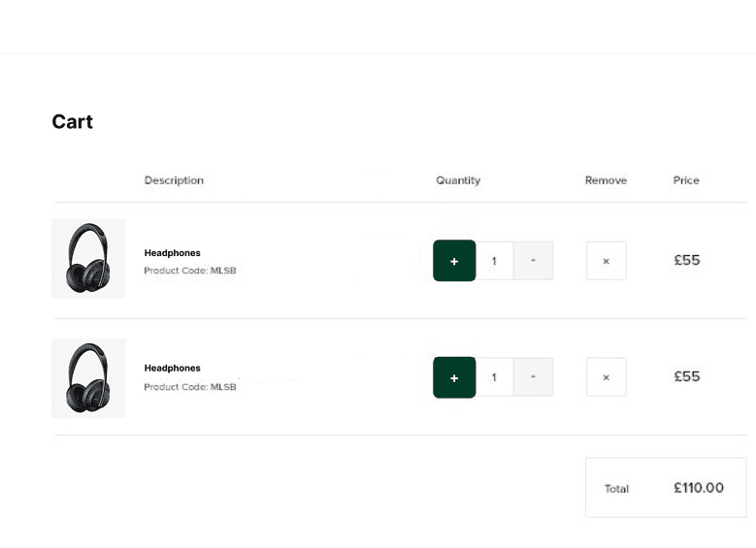Increase quantity of the second headphones item
756x548 pixels.
pyautogui.click(x=454, y=377)
